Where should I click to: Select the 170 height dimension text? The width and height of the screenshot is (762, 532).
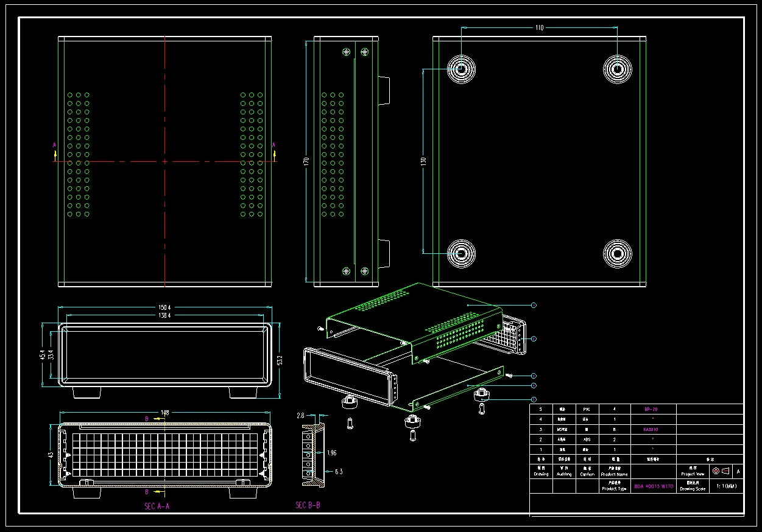point(306,161)
